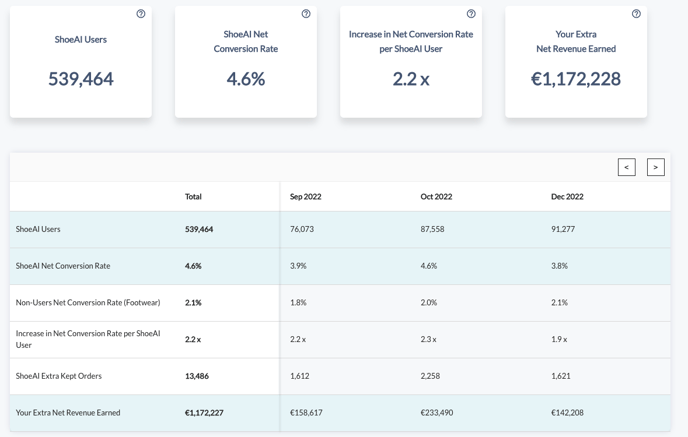Click ShoeAI Extra Kept Orders row label
688x437 pixels.
coord(59,376)
